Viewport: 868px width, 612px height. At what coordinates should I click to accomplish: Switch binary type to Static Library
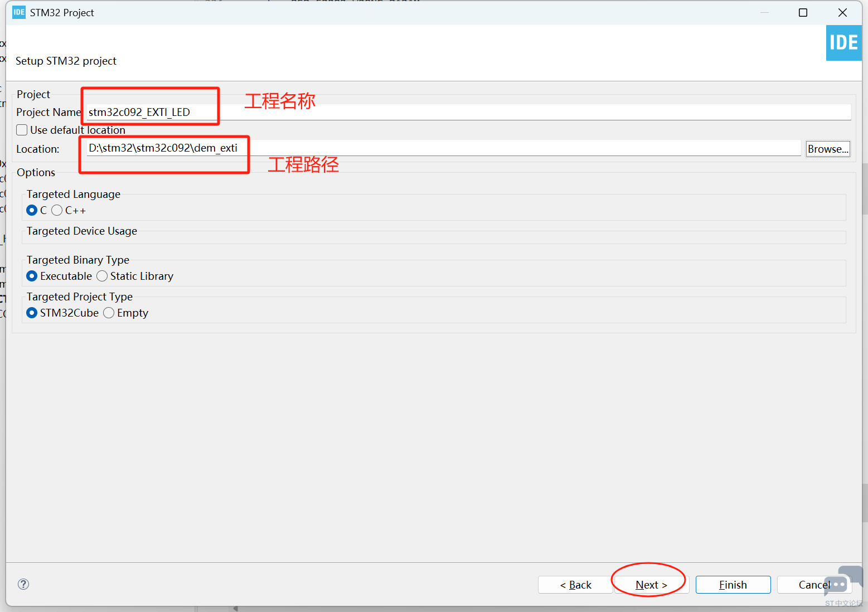(102, 276)
